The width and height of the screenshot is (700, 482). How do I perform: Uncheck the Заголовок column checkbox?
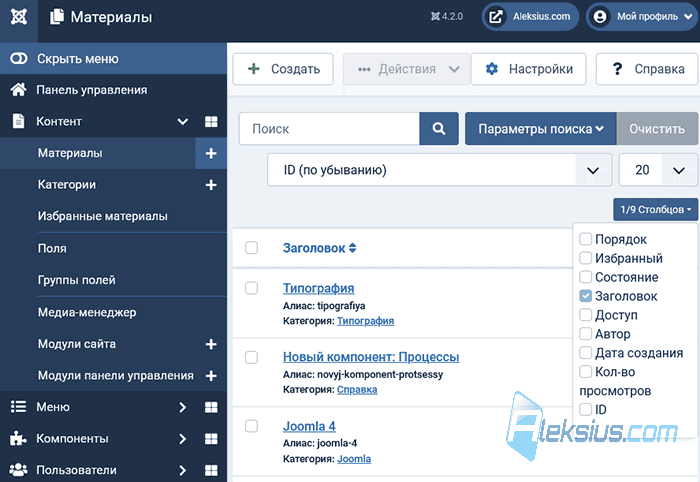(x=585, y=295)
